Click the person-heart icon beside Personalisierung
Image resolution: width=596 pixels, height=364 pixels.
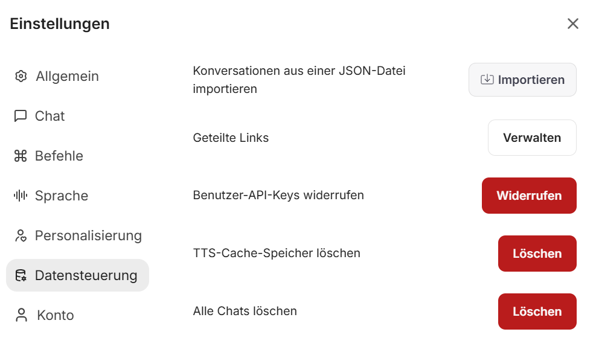(x=21, y=235)
